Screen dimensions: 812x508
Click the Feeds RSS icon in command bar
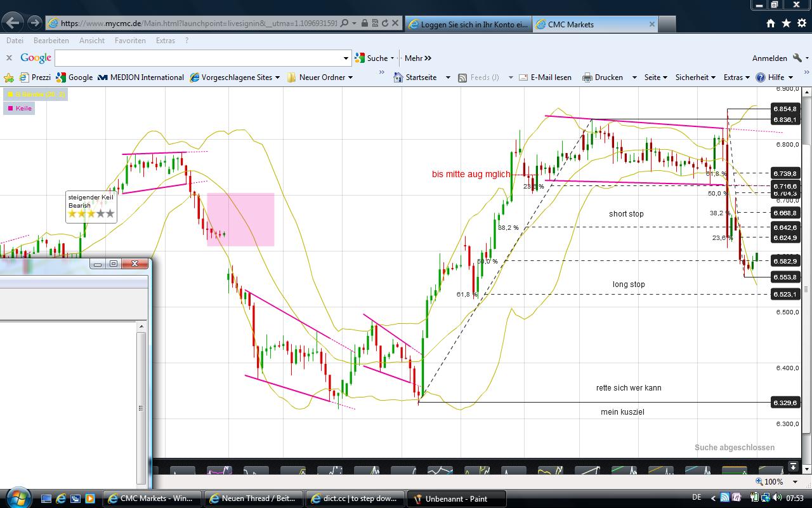462,77
